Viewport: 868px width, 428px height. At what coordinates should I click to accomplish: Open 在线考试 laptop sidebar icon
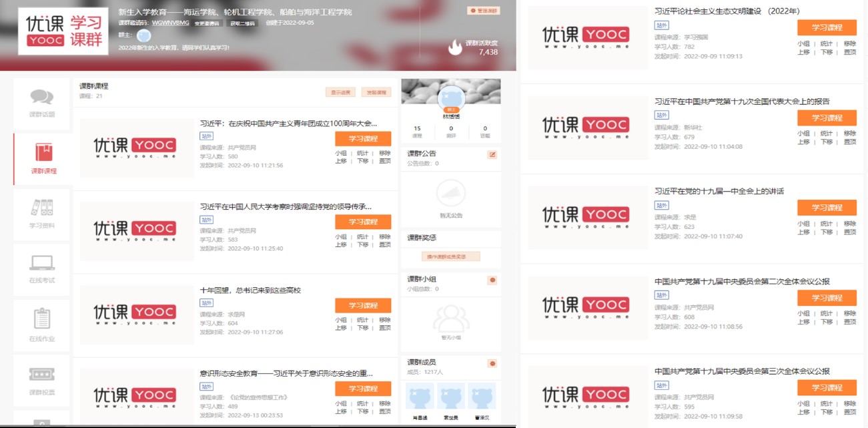41,263
